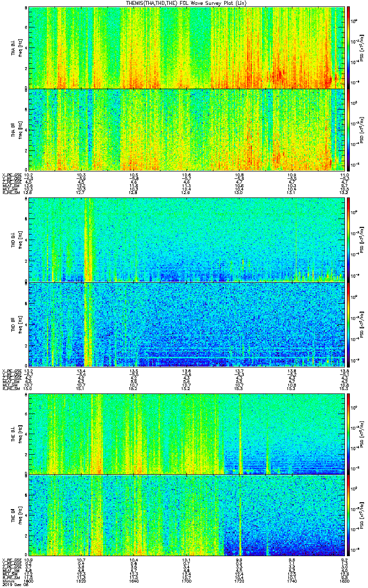Select the THE B-perpendicular spectrogram panel

[187, 434]
